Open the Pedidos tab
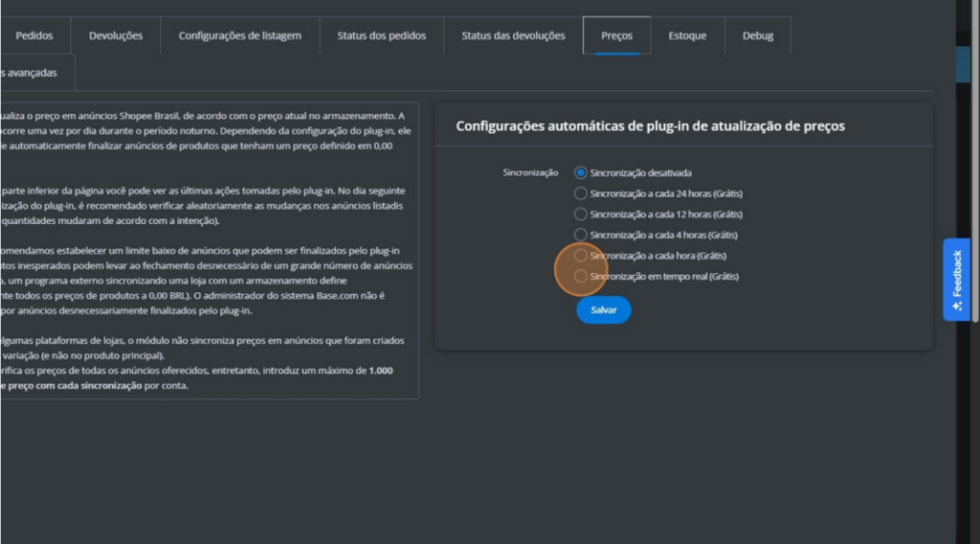 (34, 36)
